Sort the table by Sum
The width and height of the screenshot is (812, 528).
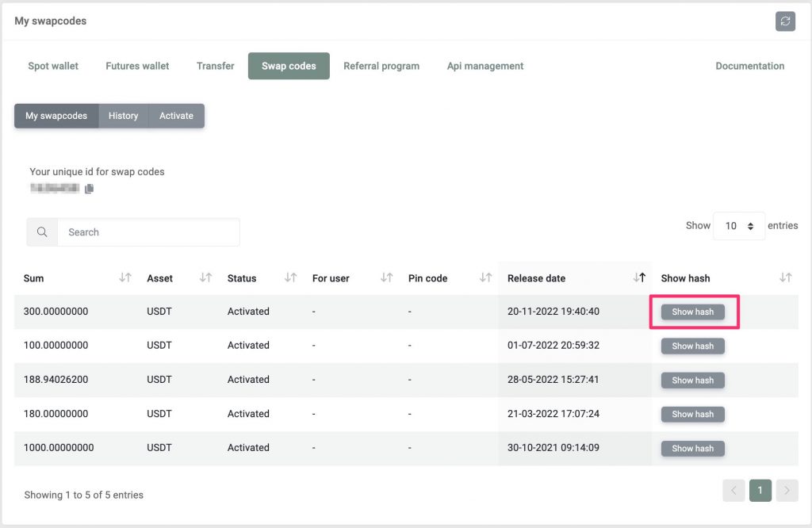124,277
